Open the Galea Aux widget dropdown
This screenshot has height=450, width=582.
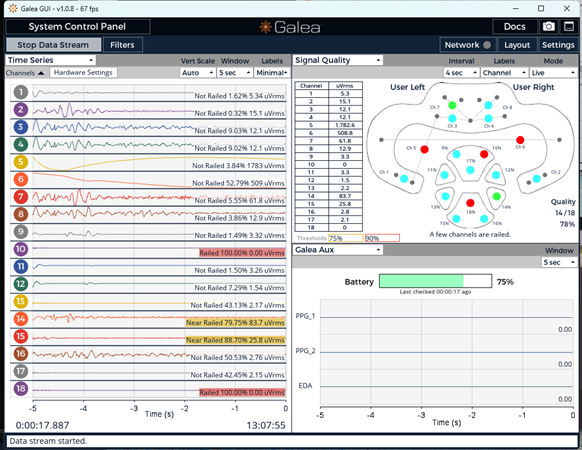pos(338,250)
